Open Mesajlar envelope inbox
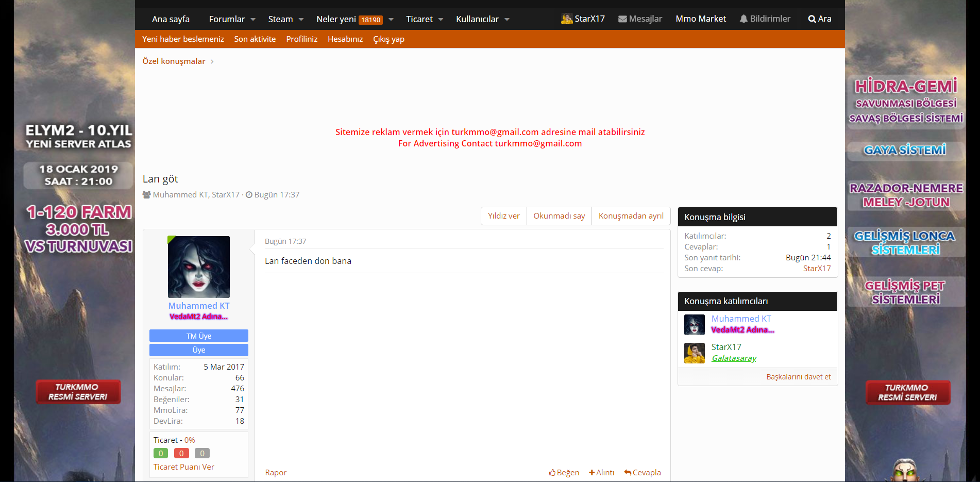980x482 pixels. tap(622, 19)
